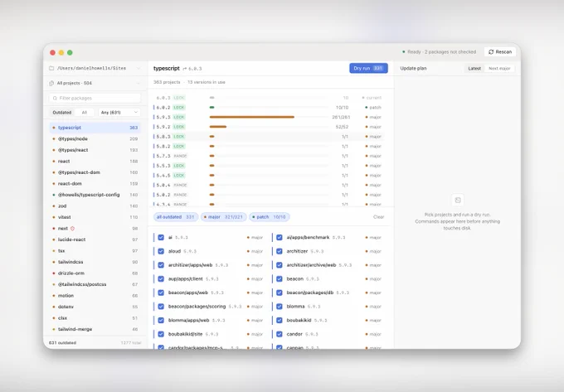Select the tsx package
The width and height of the screenshot is (564, 392).
tap(95, 251)
